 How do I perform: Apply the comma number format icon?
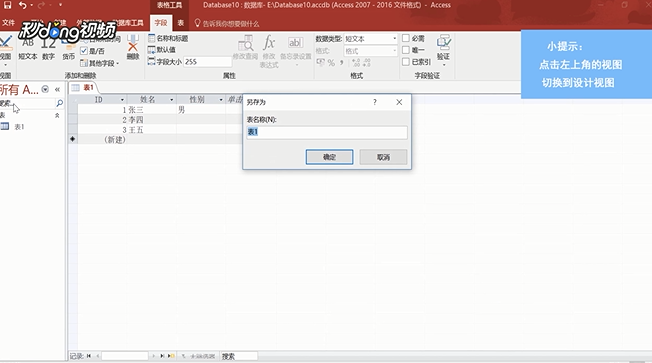(341, 63)
